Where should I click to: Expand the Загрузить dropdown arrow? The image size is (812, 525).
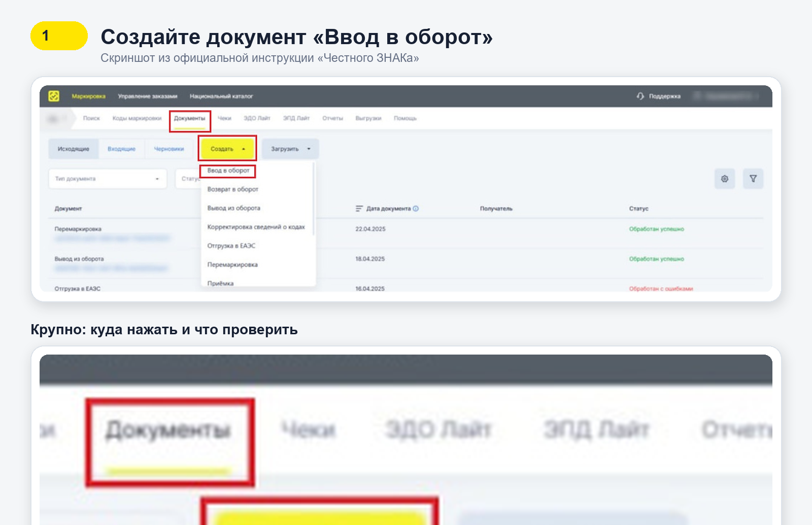coord(309,149)
